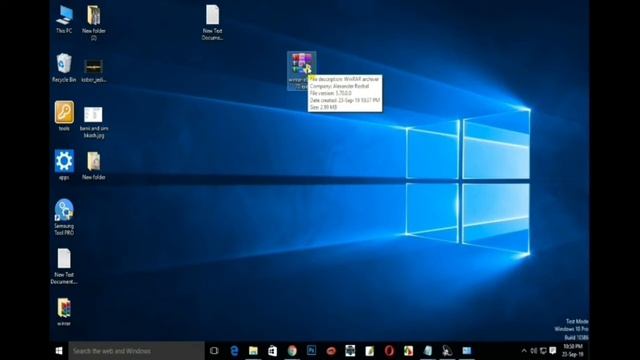Open Task View from the taskbar
640x360 pixels.
click(x=214, y=351)
